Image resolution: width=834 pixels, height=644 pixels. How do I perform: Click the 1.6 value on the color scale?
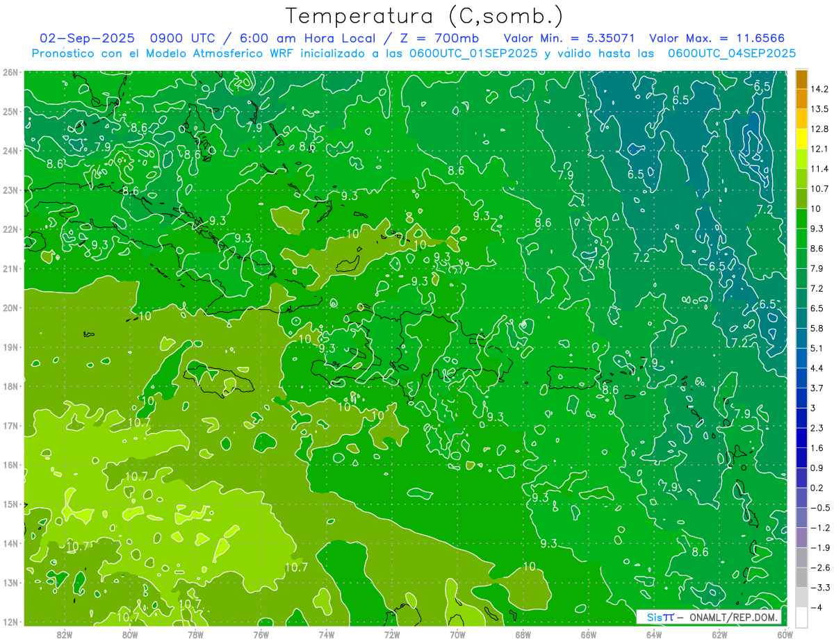click(817, 448)
